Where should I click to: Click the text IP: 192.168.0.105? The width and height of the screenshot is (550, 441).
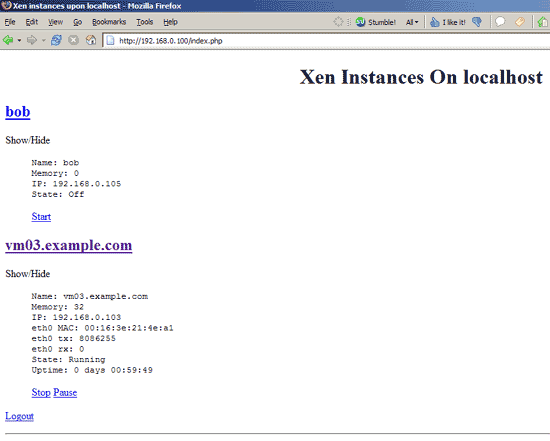76,184
